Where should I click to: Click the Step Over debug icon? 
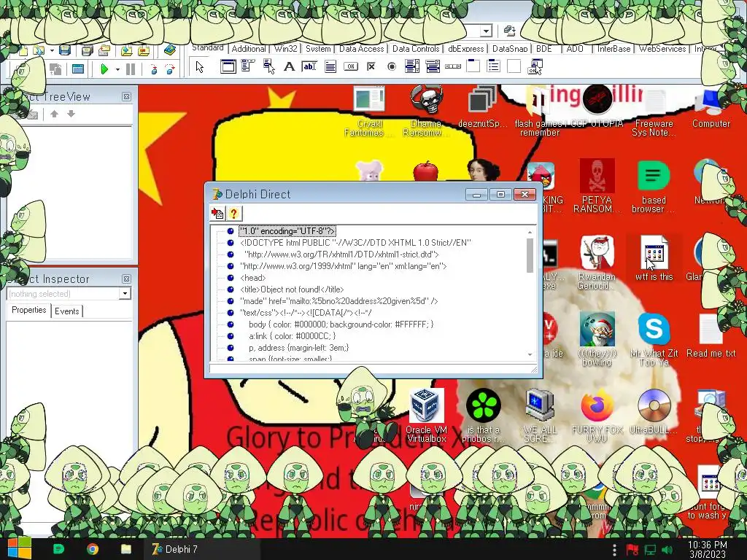coord(170,69)
